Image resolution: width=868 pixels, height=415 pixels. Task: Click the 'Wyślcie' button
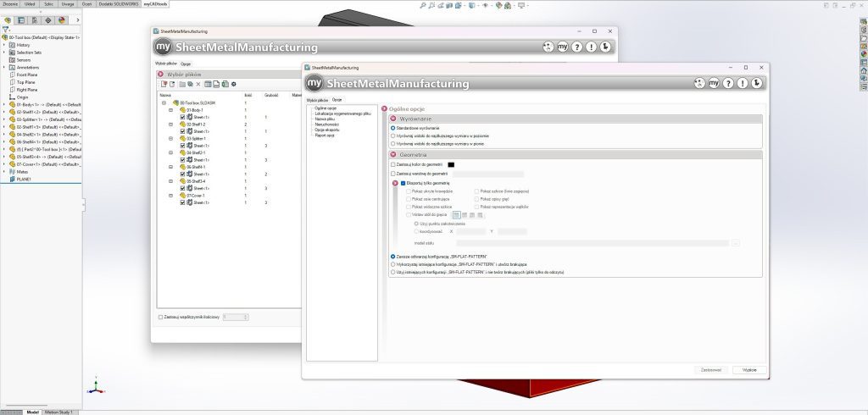pos(749,369)
